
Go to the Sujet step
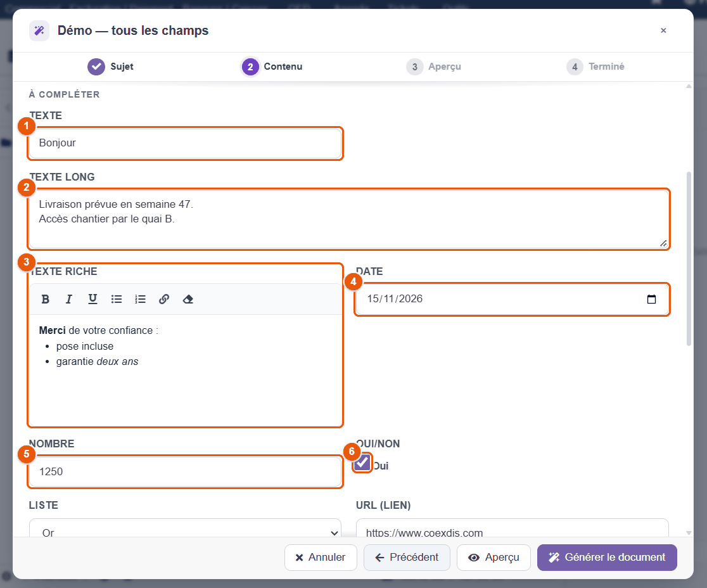tap(110, 67)
